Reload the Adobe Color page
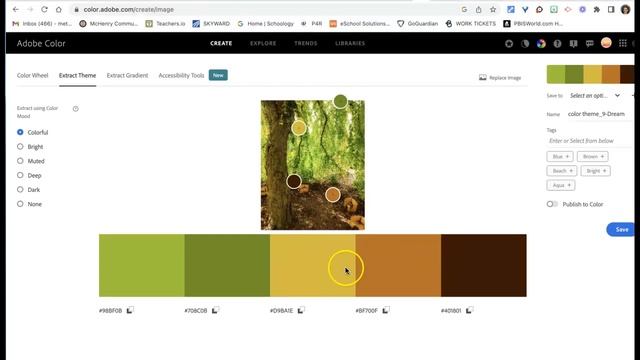The image size is (640, 360). (44, 9)
